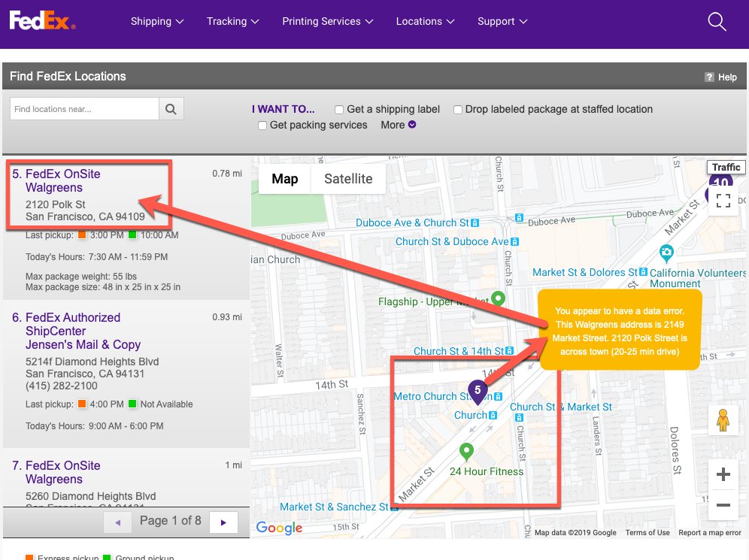749x560 pixels.
Task: Click the More circle arrow icon
Action: tap(412, 125)
